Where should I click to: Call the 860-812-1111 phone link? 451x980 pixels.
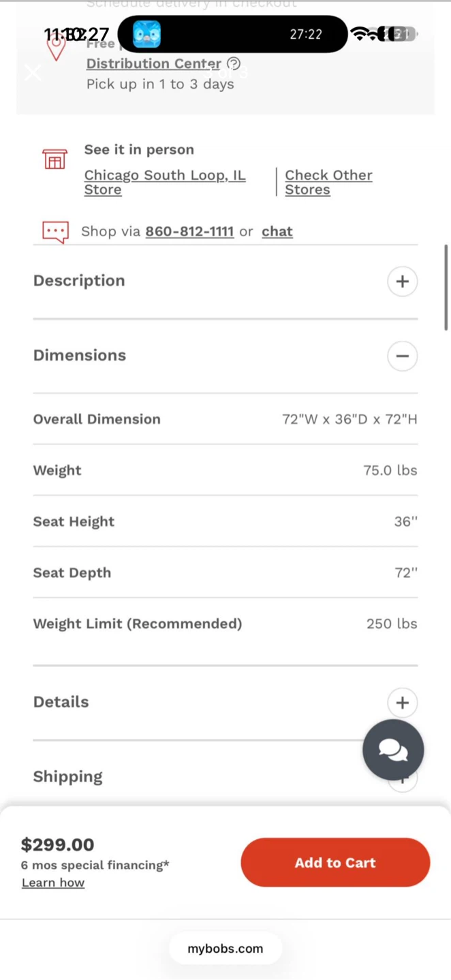point(189,231)
